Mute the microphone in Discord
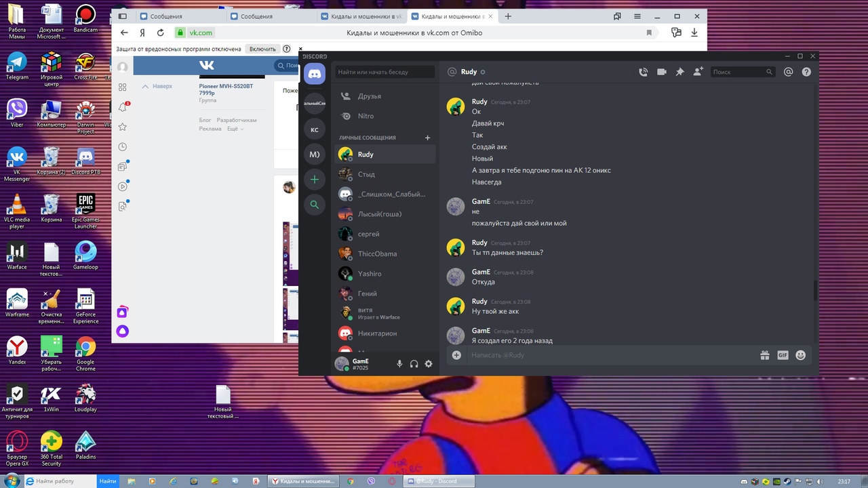Screen dimensions: 868x488 (399, 364)
